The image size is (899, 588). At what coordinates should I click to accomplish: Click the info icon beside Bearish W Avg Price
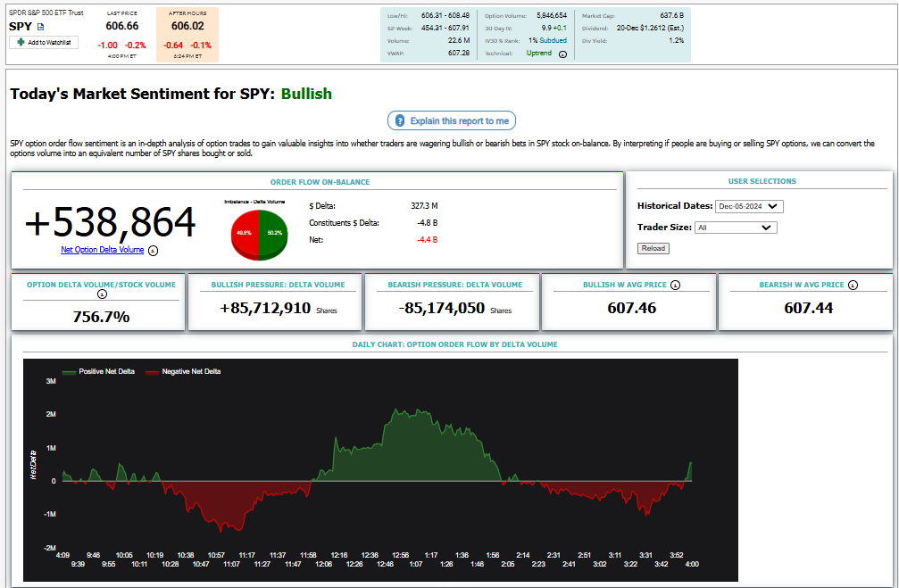[x=853, y=285]
